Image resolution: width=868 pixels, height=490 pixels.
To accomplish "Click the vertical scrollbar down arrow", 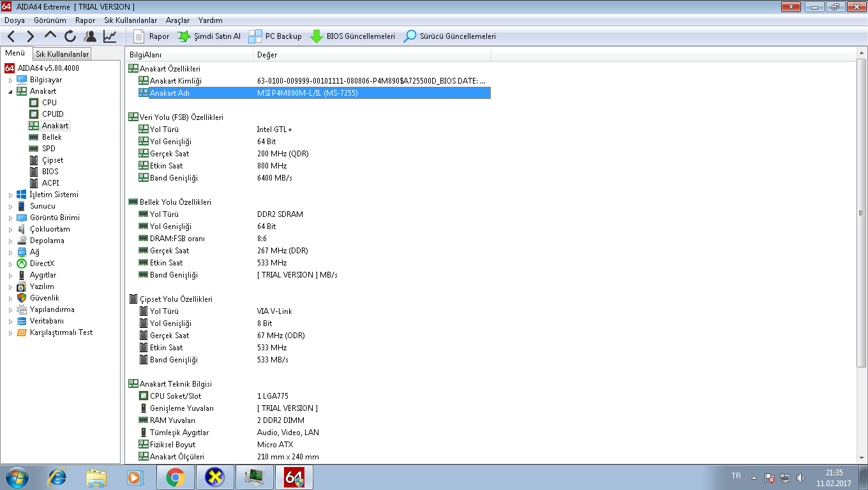I will (861, 458).
